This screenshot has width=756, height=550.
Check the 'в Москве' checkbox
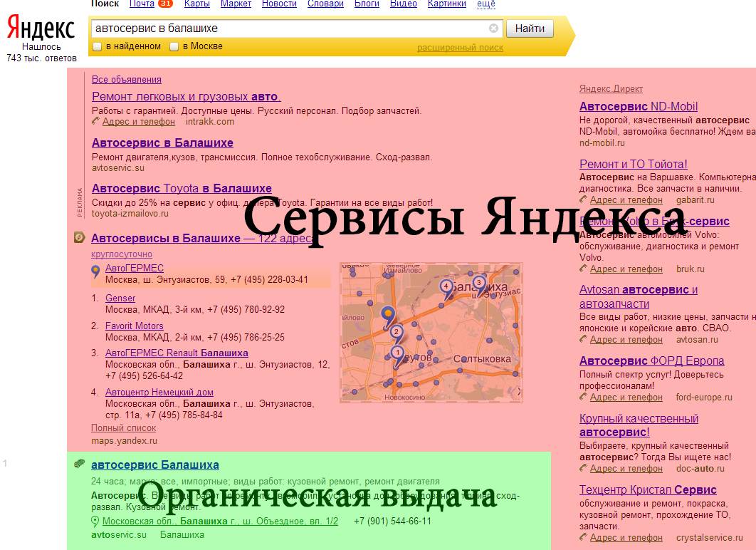pyautogui.click(x=174, y=47)
